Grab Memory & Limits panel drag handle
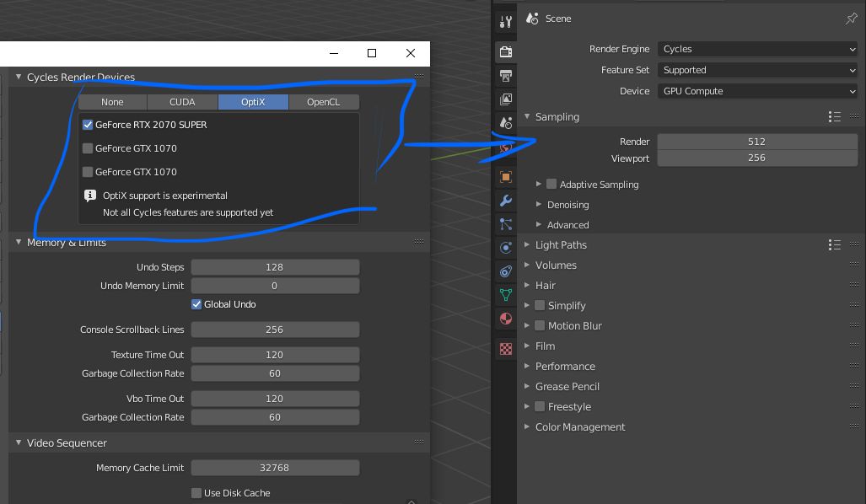This screenshot has height=504, width=866. click(418, 241)
